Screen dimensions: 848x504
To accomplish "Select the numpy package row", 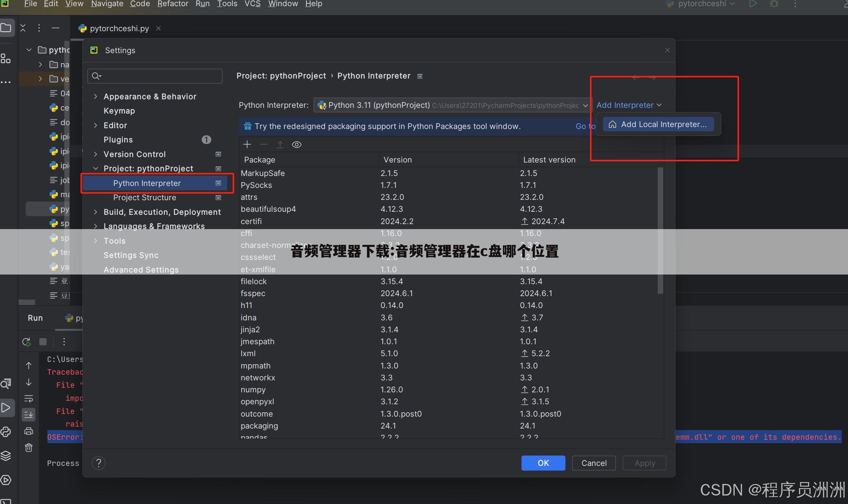I will pyautogui.click(x=448, y=390).
